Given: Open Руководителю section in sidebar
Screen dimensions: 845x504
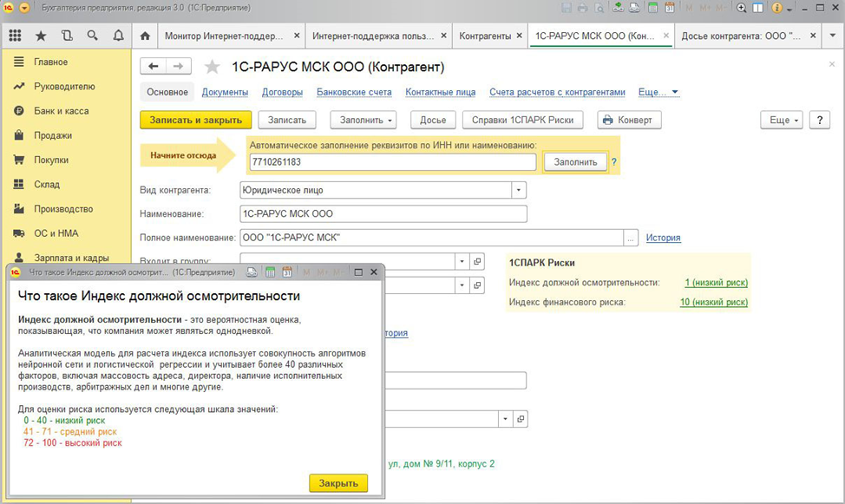Looking at the screenshot, I should click(64, 86).
